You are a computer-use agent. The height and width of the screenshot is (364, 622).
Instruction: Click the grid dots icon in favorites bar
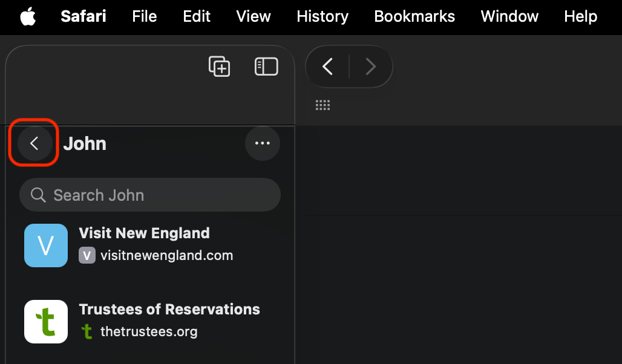pos(322,105)
